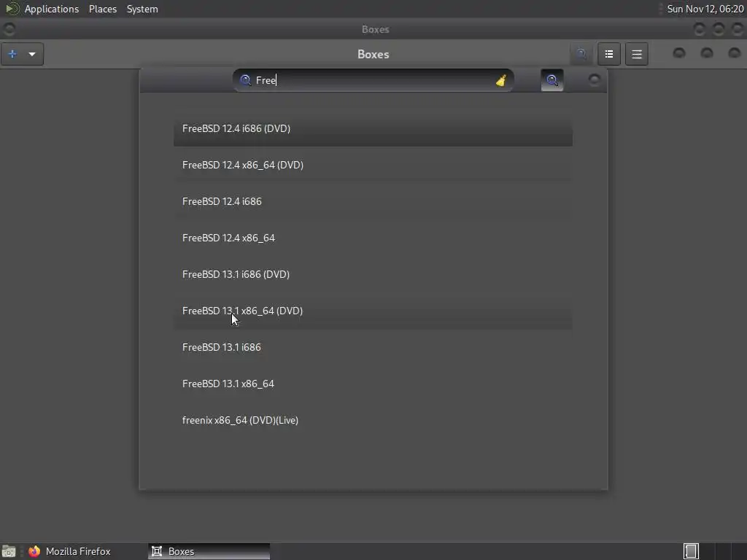The width and height of the screenshot is (747, 560).
Task: Click the plus new box button
Action: (12, 54)
